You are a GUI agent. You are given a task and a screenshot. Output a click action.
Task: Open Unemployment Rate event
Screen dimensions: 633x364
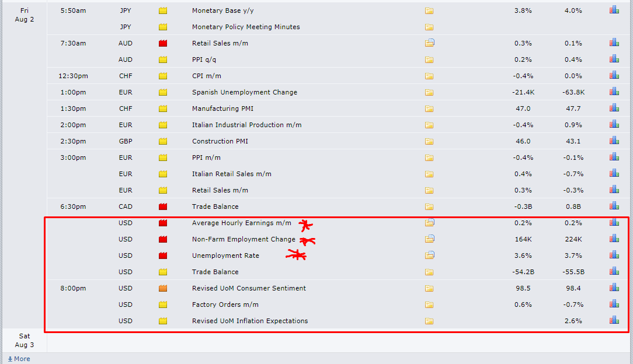(x=225, y=256)
